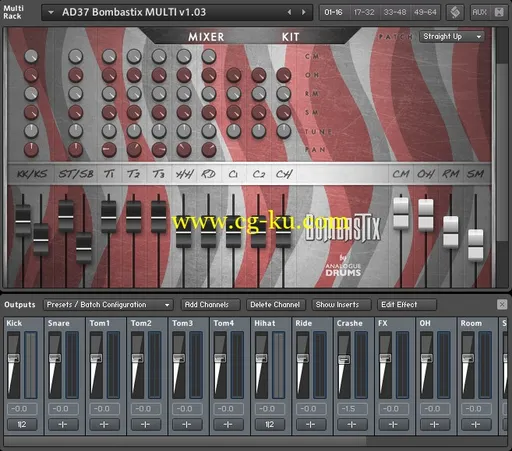Viewport: 512px width, 451px height.
Task: Click the Kick channel volume value field
Action: coord(22,409)
